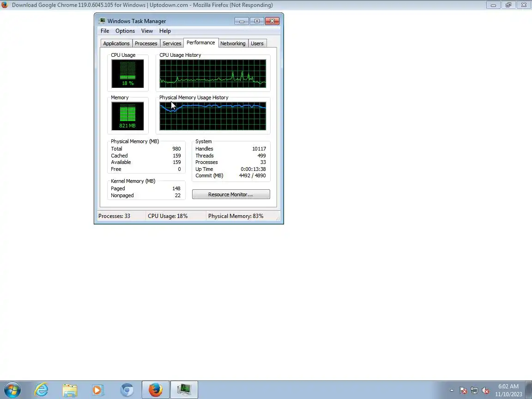Open the Windows Start menu orb

(x=12, y=390)
